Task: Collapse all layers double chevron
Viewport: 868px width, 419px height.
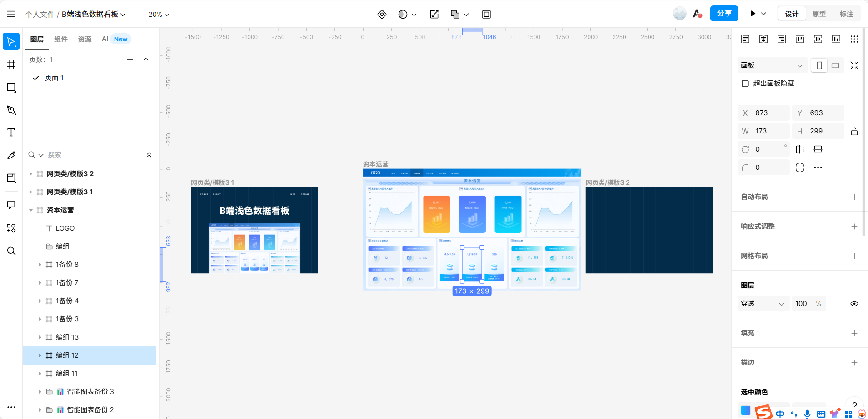Action: [x=149, y=155]
